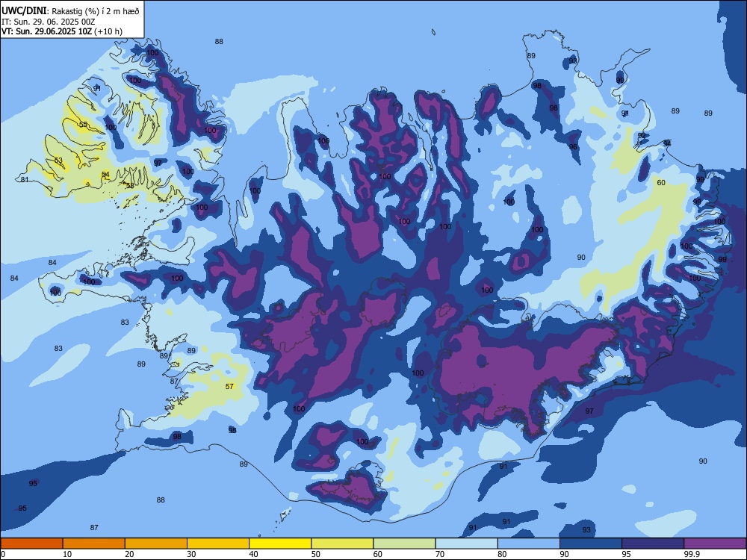Image resolution: width=747 pixels, height=560 pixels.
Task: Click the '50' tick label on the legend scale
Action: 315,554
